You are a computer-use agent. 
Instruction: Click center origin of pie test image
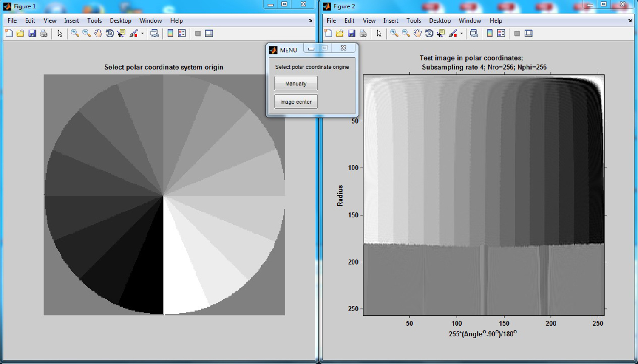point(164,195)
